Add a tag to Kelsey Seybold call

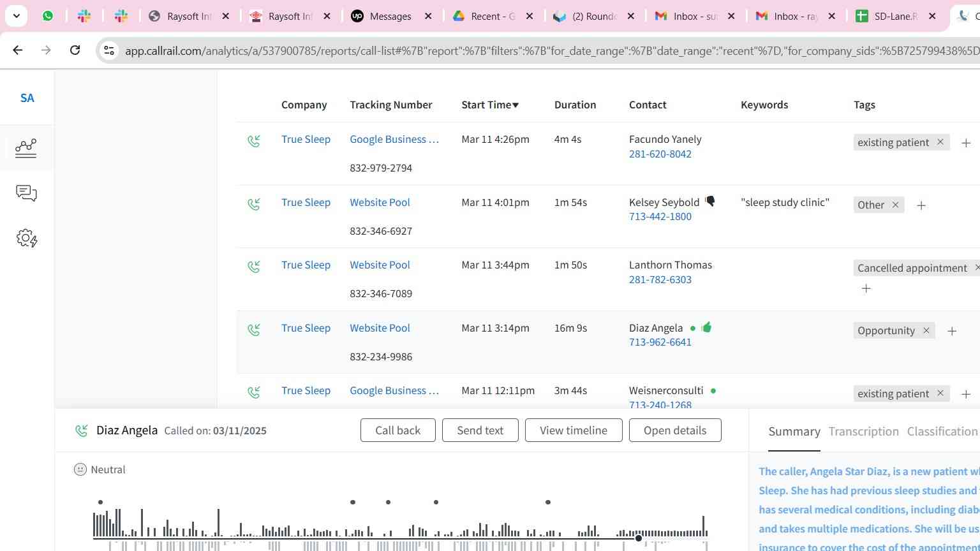(921, 205)
